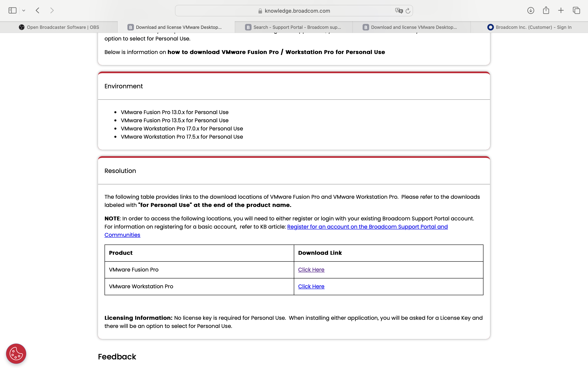The height and width of the screenshot is (368, 588).
Task: Switch to Broadcom Inc. (Customer) - Sign In tab
Action: click(x=529, y=27)
